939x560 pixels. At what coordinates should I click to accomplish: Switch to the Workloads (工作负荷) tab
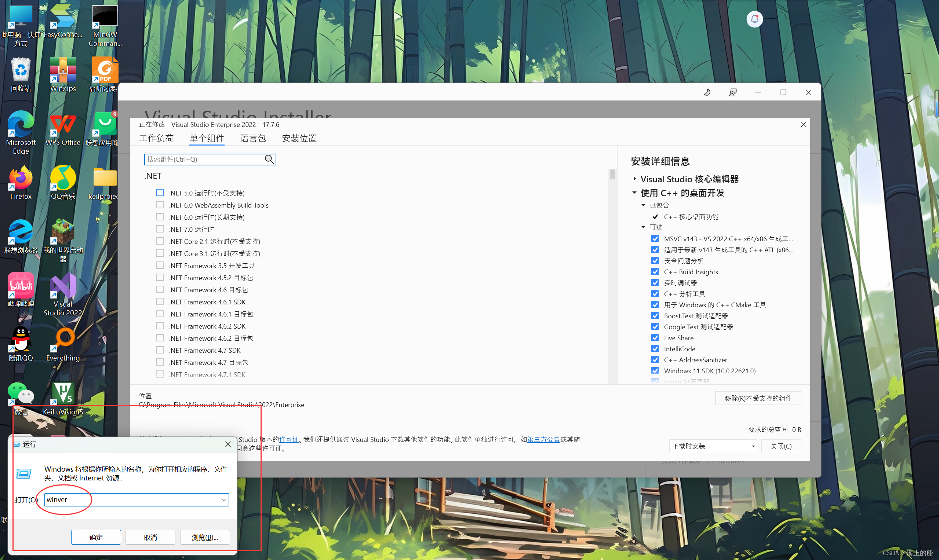pos(156,138)
